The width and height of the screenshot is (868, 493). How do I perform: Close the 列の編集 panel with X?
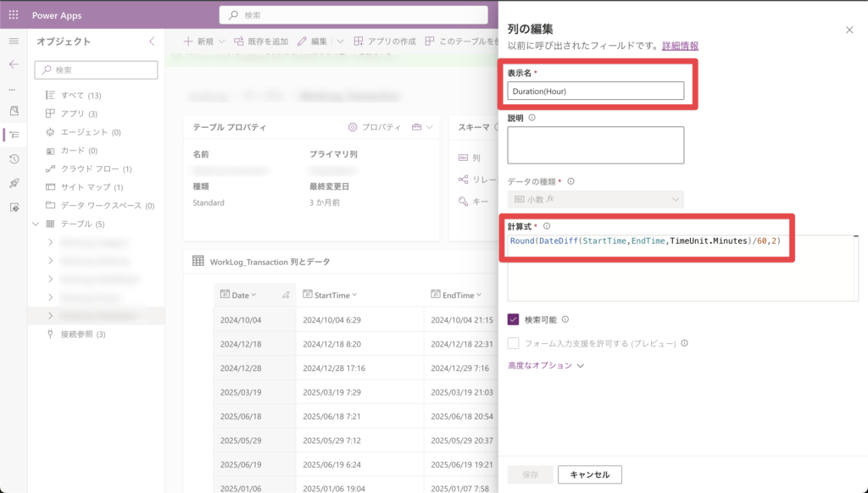pos(849,30)
